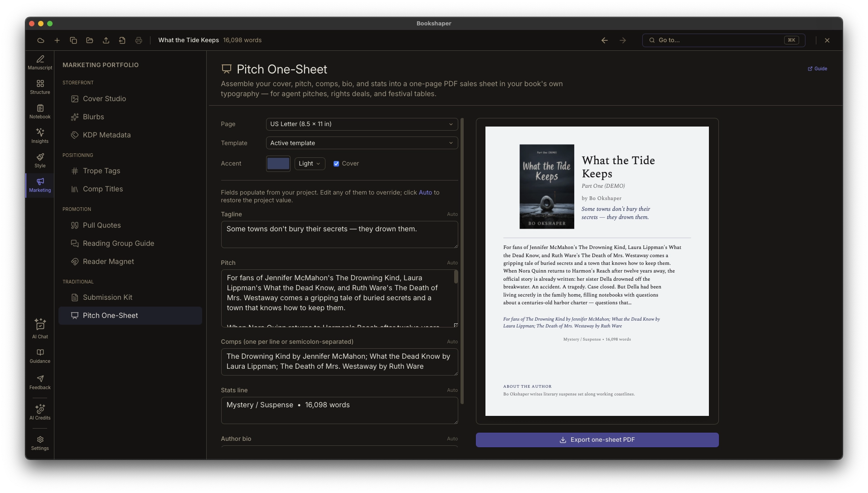868x493 pixels.
Task: Open the Insights section in sidebar
Action: point(40,136)
